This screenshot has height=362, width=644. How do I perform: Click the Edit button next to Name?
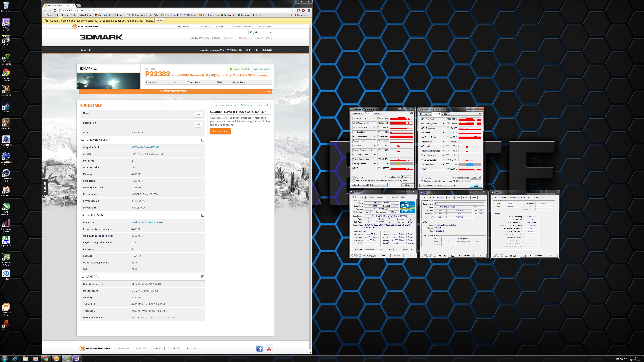coord(198,115)
